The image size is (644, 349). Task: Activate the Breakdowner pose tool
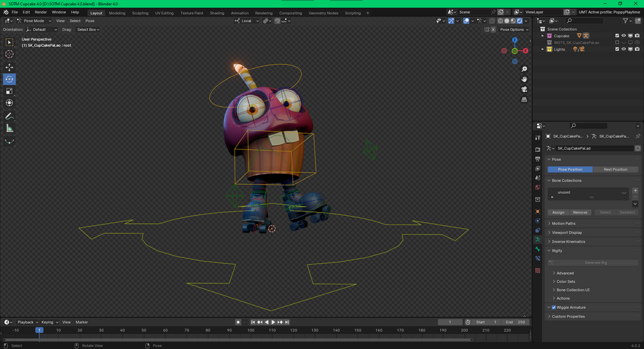click(9, 142)
